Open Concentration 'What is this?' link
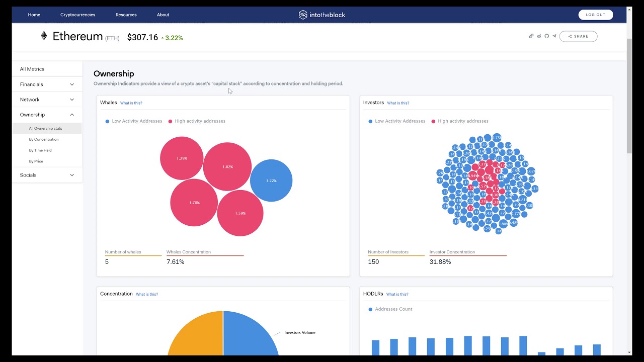The height and width of the screenshot is (362, 644). pos(147,294)
